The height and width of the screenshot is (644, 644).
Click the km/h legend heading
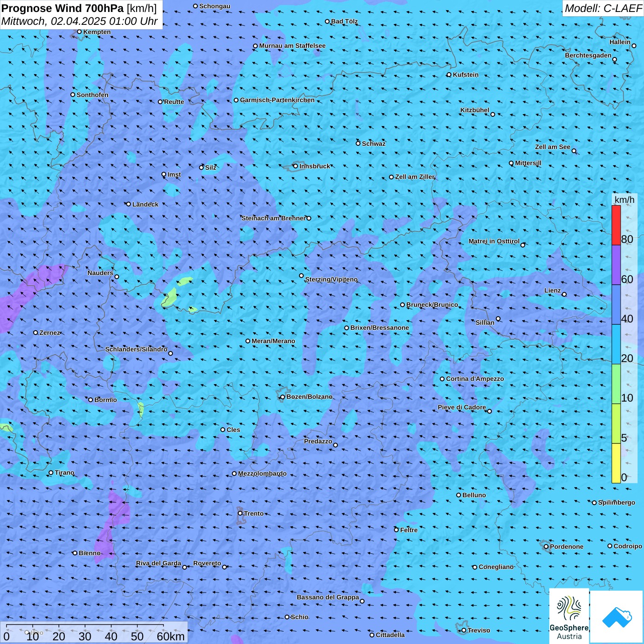coord(624,199)
